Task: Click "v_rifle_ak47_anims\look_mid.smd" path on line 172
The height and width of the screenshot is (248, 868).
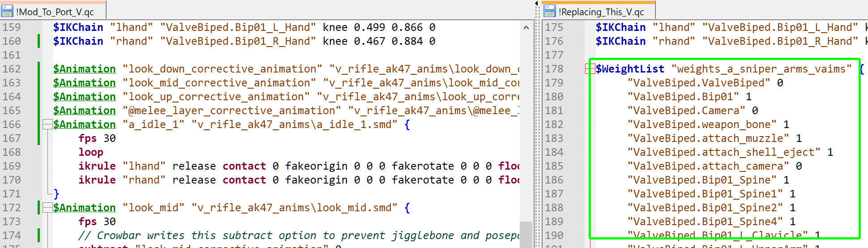Action: (295, 208)
